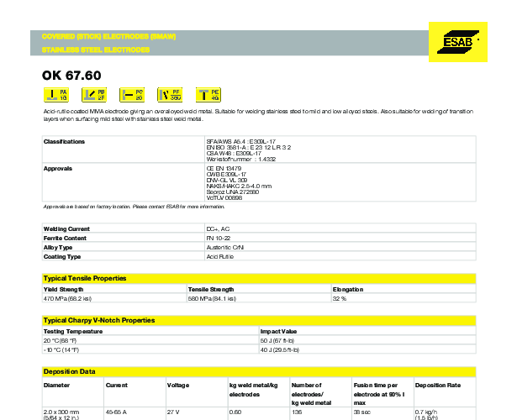Click the Voltage column header
Screen dimensions: 517x420
click(178, 386)
